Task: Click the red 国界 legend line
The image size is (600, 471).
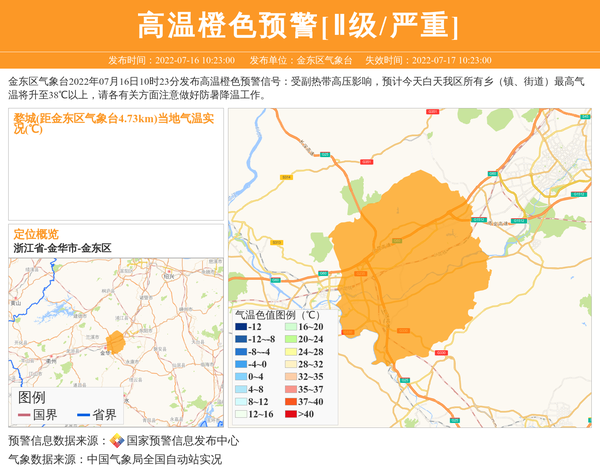Action: (23, 415)
